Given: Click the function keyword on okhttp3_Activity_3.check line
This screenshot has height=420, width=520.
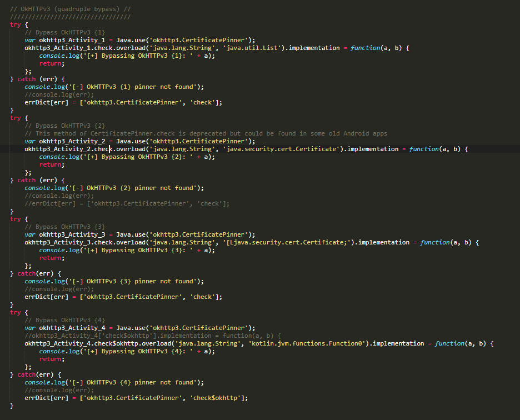Looking at the screenshot, I should pyautogui.click(x=435, y=243).
